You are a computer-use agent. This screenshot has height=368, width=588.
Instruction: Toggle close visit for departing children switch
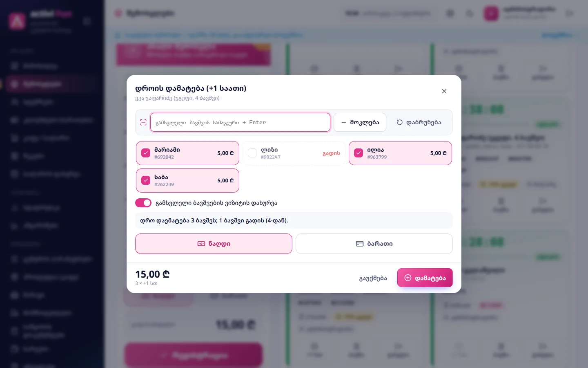143,203
